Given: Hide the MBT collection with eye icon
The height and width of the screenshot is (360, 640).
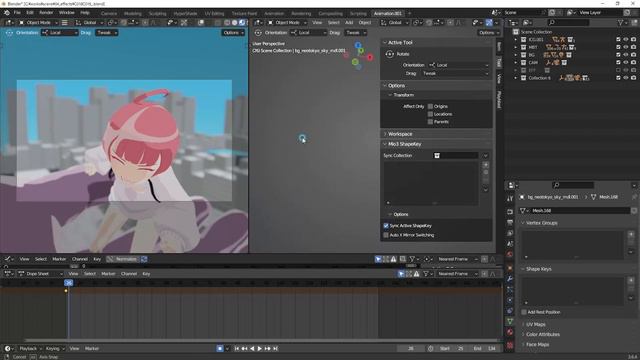Looking at the screenshot, I should 626,47.
